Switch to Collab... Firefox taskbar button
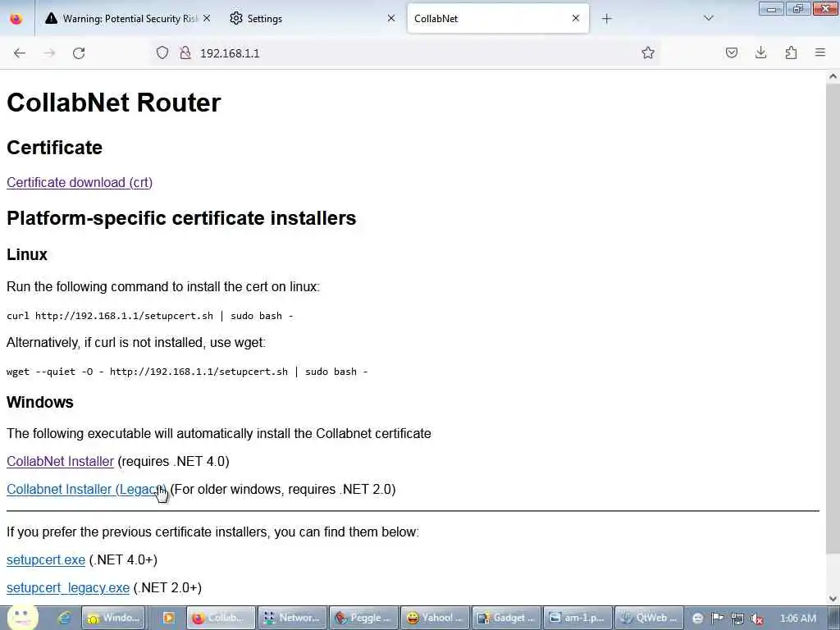840x630 pixels. click(x=220, y=619)
